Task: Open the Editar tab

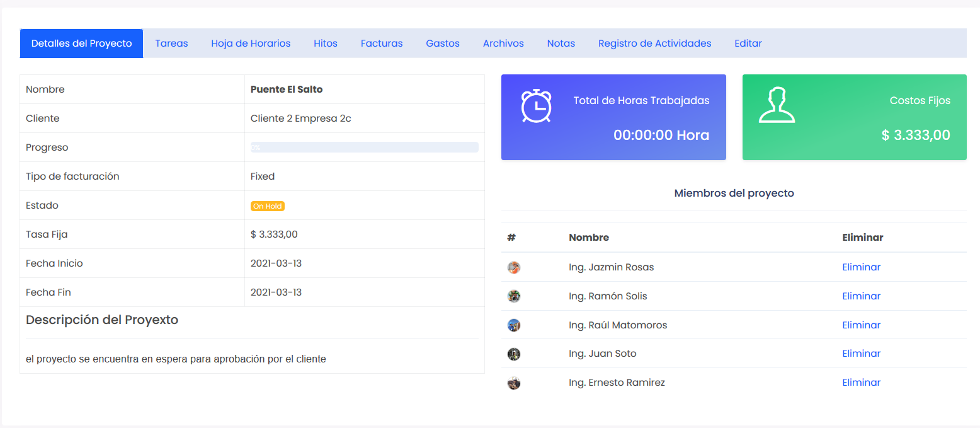Action: [748, 43]
